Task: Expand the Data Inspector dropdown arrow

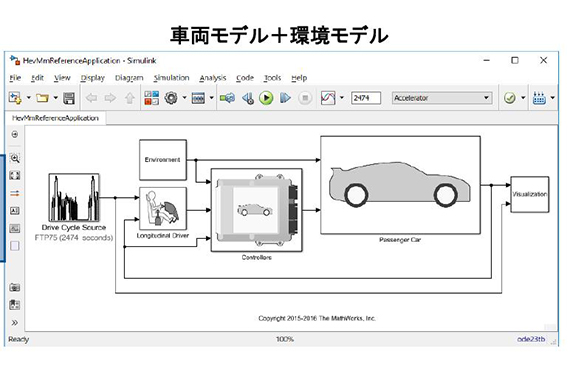Action: pyautogui.click(x=342, y=98)
